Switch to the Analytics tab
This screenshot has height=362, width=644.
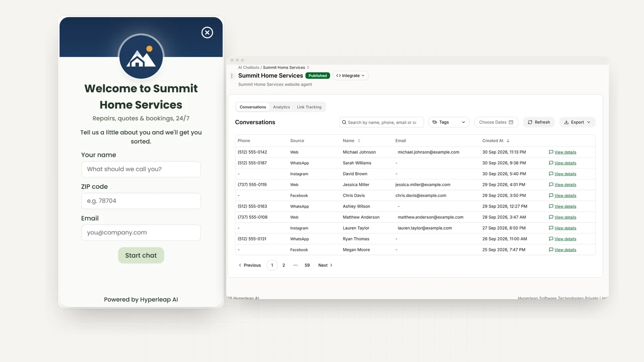pyautogui.click(x=281, y=107)
